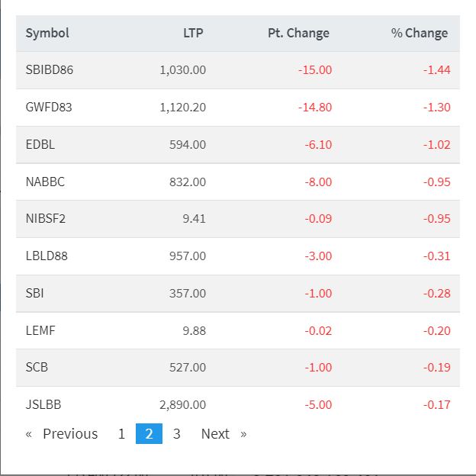The image size is (476, 476).
Task: Sort table by Symbol column header
Action: pyautogui.click(x=47, y=33)
